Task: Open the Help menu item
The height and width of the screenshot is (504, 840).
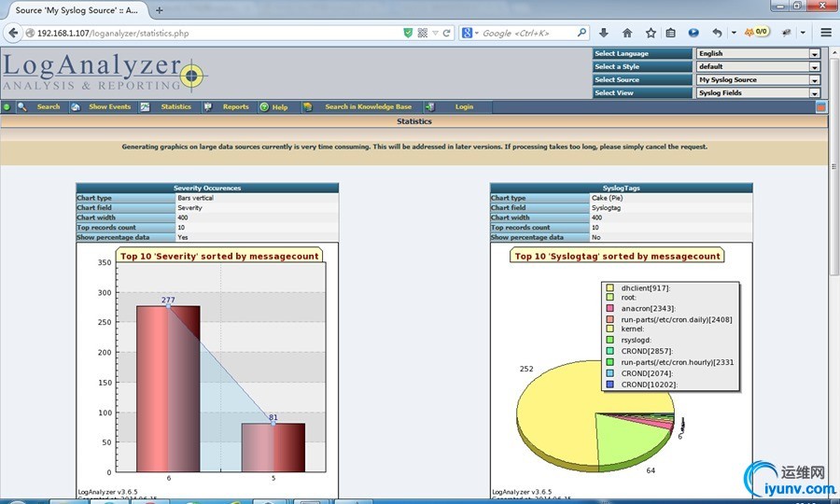Action: [280, 107]
